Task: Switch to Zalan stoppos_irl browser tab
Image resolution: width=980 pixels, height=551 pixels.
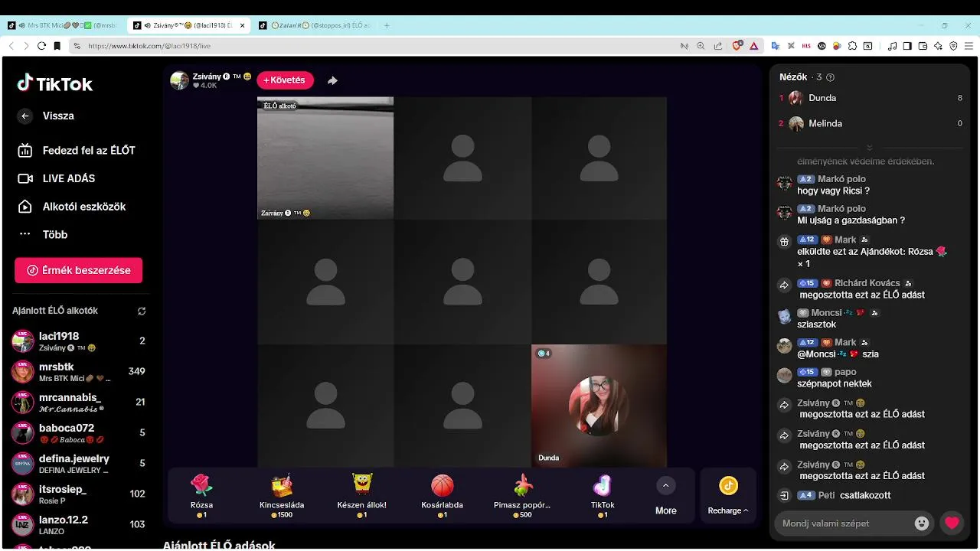Action: point(315,25)
